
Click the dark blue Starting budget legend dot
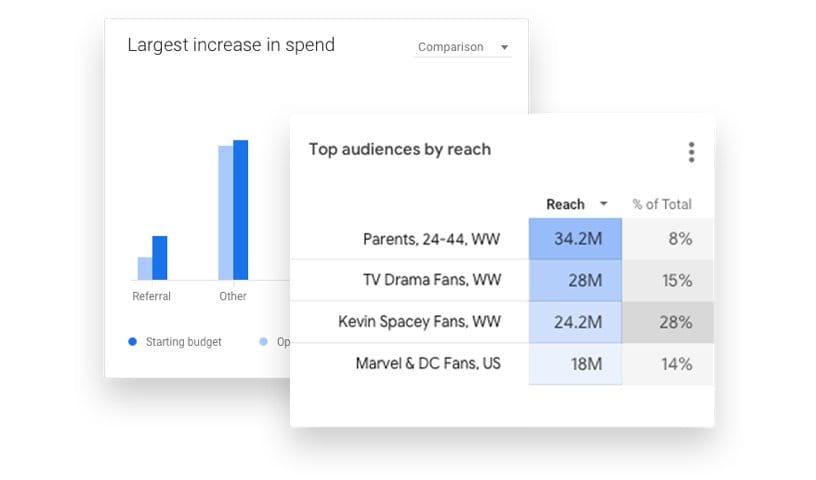click(133, 342)
